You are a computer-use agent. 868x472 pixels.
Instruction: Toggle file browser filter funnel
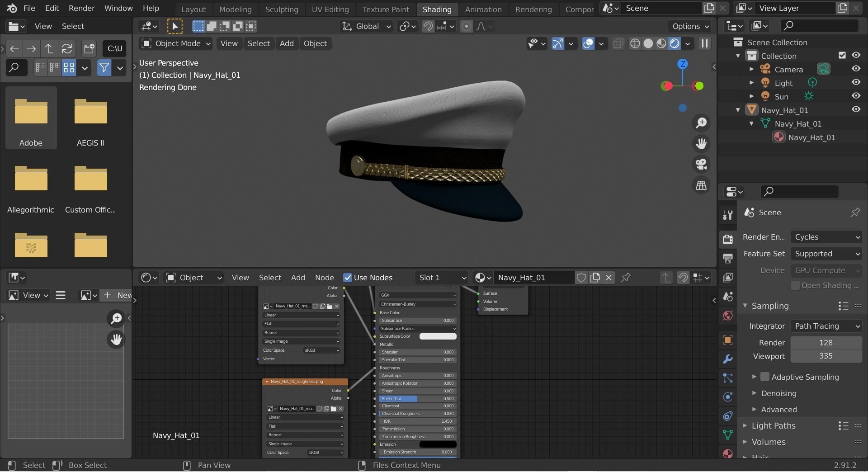[x=104, y=68]
